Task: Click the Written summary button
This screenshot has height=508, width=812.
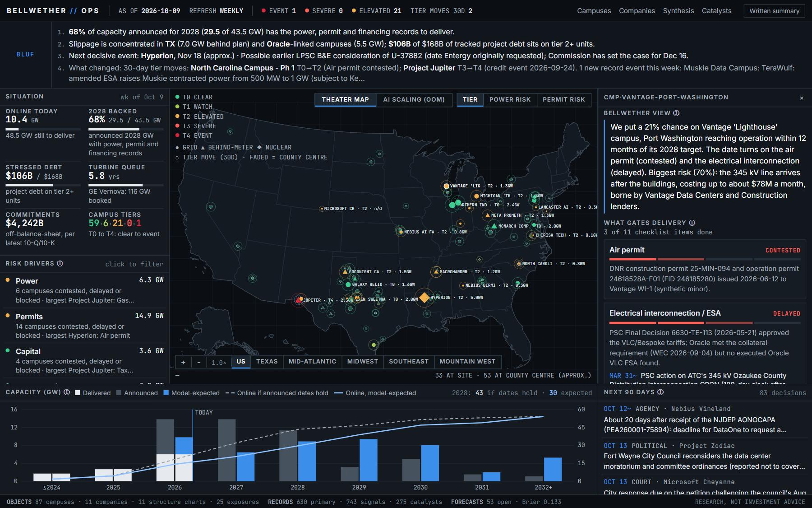Action: [x=775, y=11]
